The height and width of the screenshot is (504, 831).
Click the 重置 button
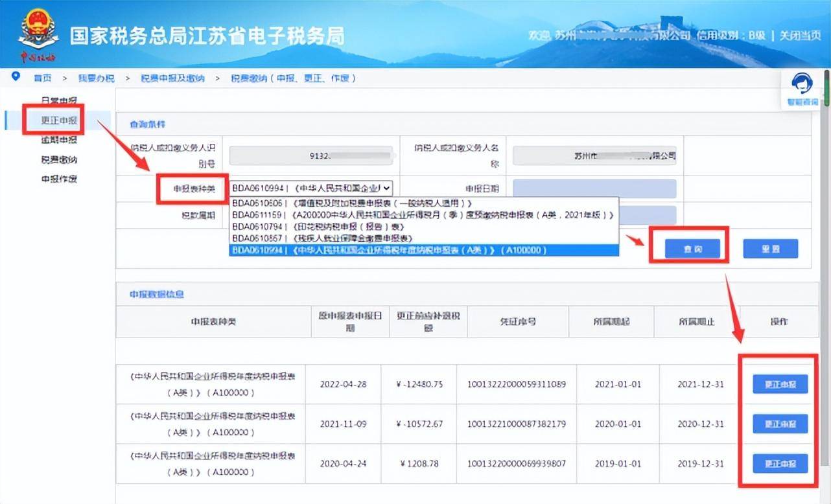[770, 249]
